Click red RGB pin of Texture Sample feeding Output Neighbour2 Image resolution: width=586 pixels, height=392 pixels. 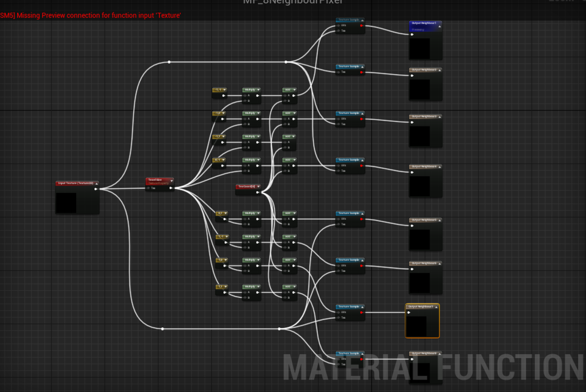[362, 72]
